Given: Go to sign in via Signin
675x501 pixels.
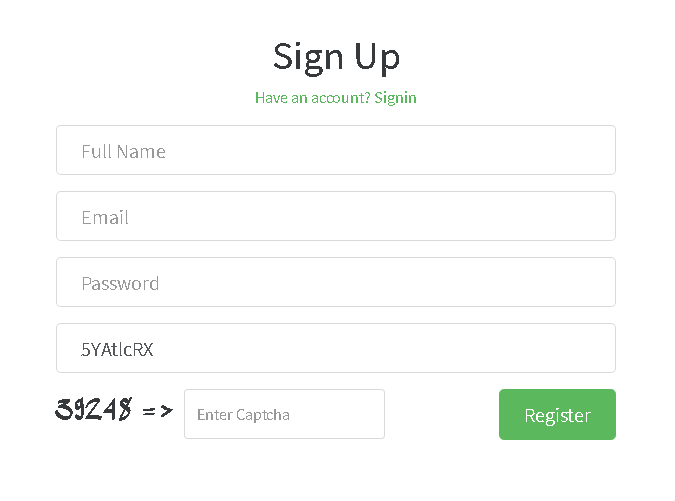Looking at the screenshot, I should tap(395, 98).
